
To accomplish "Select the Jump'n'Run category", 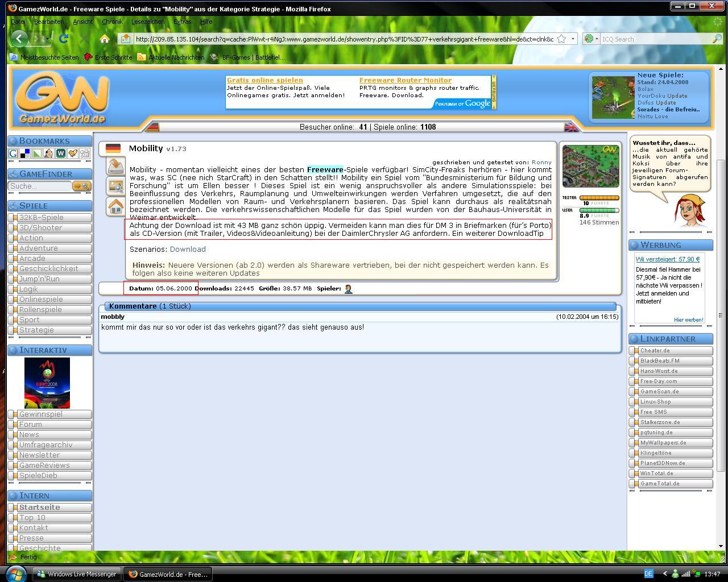I will click(51, 279).
